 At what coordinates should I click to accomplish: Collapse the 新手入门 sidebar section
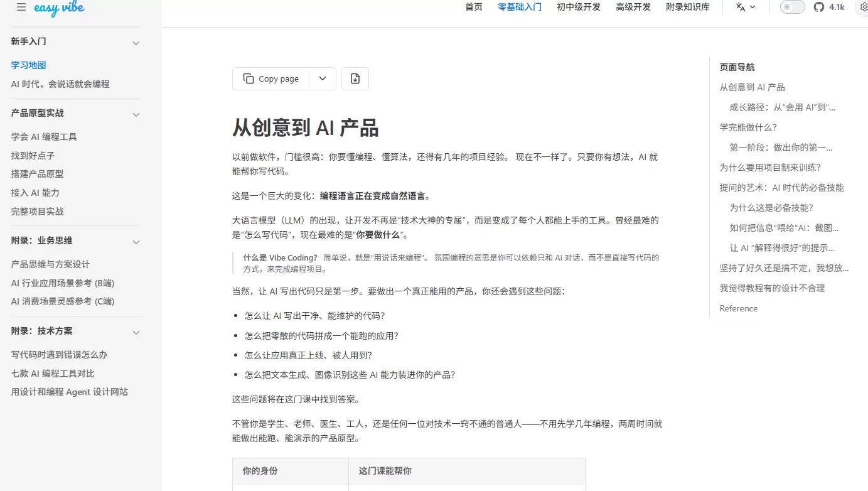pos(136,42)
